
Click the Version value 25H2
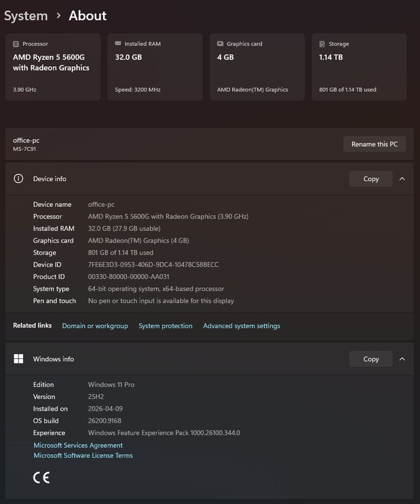pyautogui.click(x=96, y=396)
